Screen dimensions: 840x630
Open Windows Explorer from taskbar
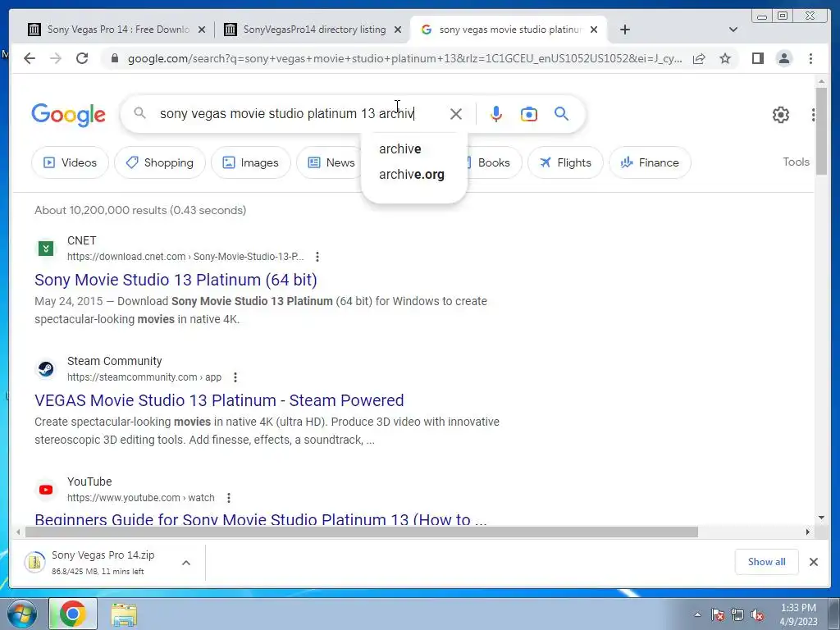pos(124,614)
